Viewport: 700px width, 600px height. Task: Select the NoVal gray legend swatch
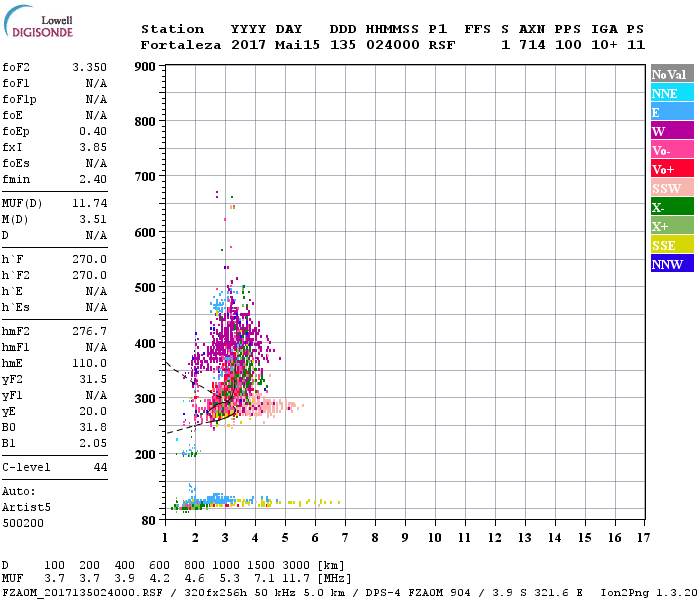[x=672, y=74]
